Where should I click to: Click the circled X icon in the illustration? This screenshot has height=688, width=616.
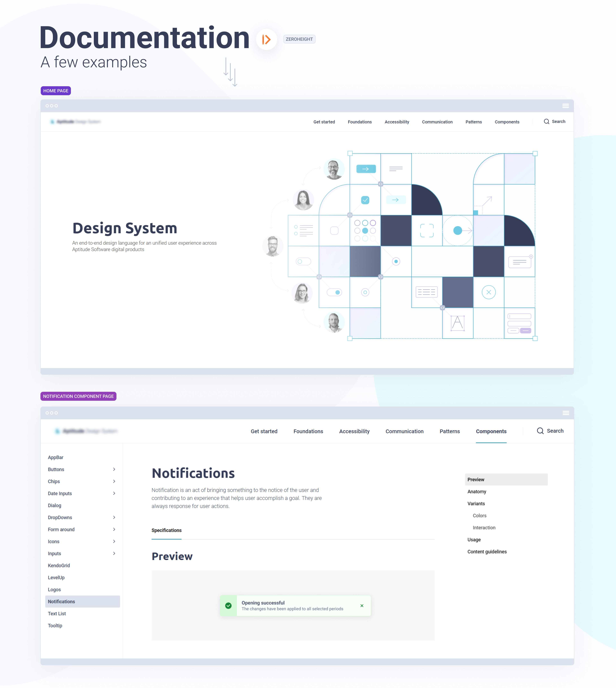[488, 292]
